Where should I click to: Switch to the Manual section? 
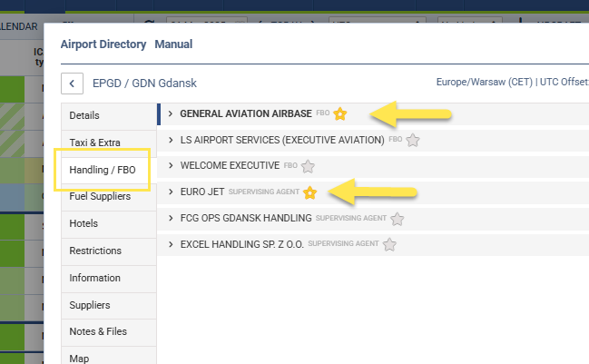(173, 44)
